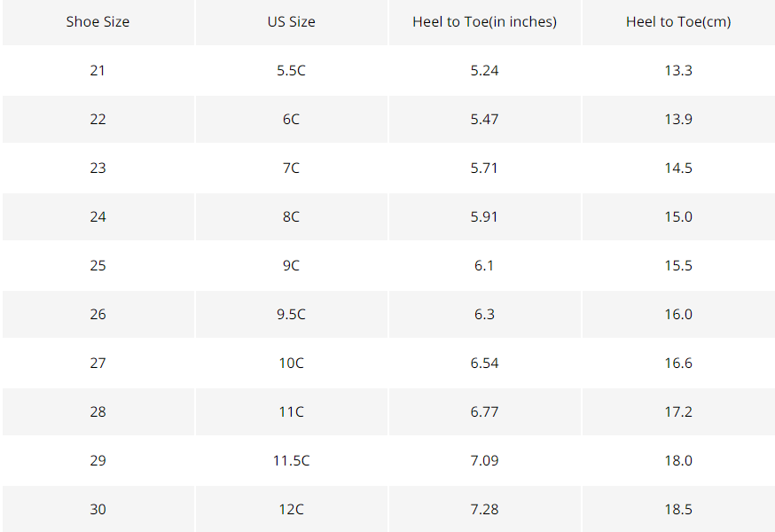Click the Shoe Size column header
Image resolution: width=775 pixels, height=532 pixels.
[x=98, y=22]
